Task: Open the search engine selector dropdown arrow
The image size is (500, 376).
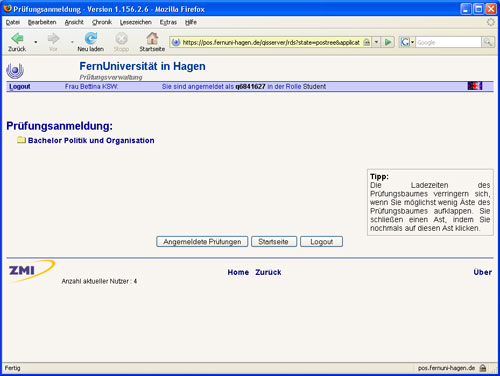Action: 412,42
